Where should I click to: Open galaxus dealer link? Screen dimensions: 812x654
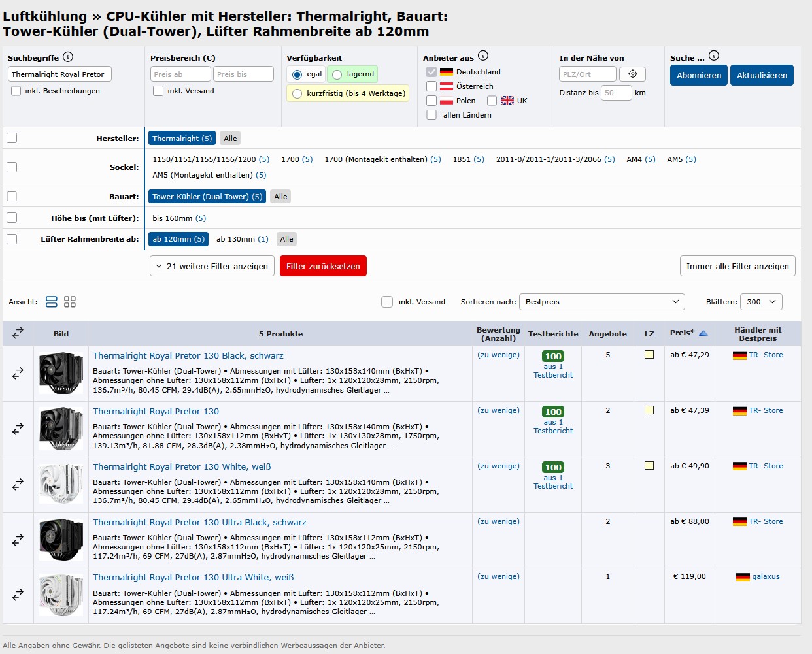pyautogui.click(x=766, y=577)
